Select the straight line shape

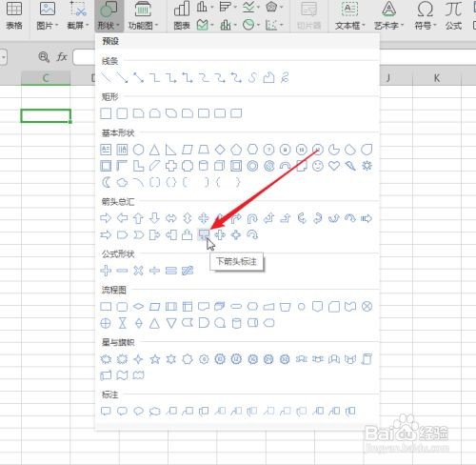click(x=106, y=77)
